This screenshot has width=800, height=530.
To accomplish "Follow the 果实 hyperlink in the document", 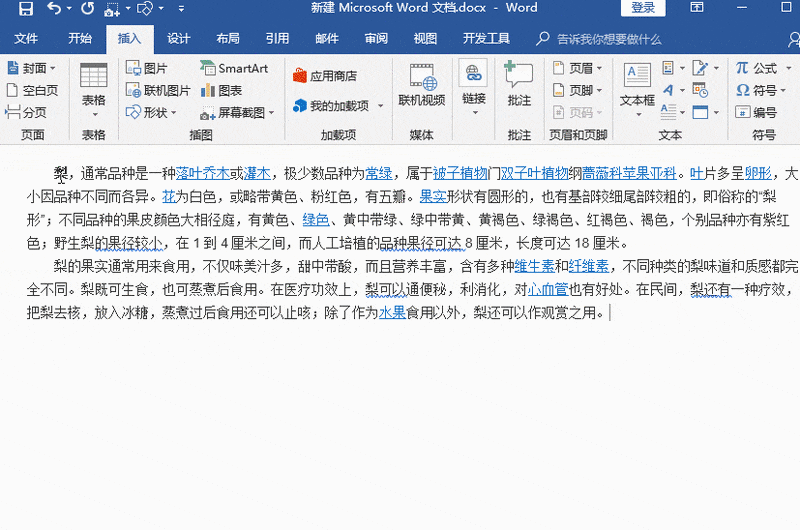I will (433, 196).
